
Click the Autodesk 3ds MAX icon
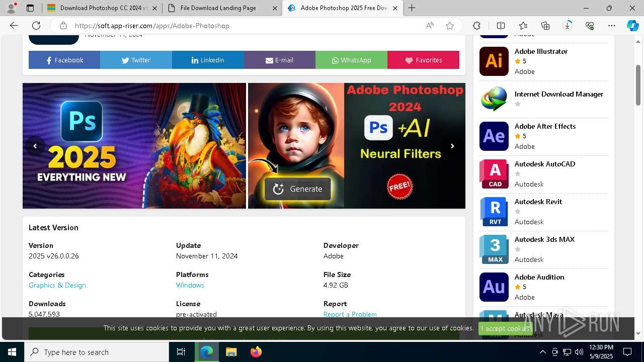(494, 249)
